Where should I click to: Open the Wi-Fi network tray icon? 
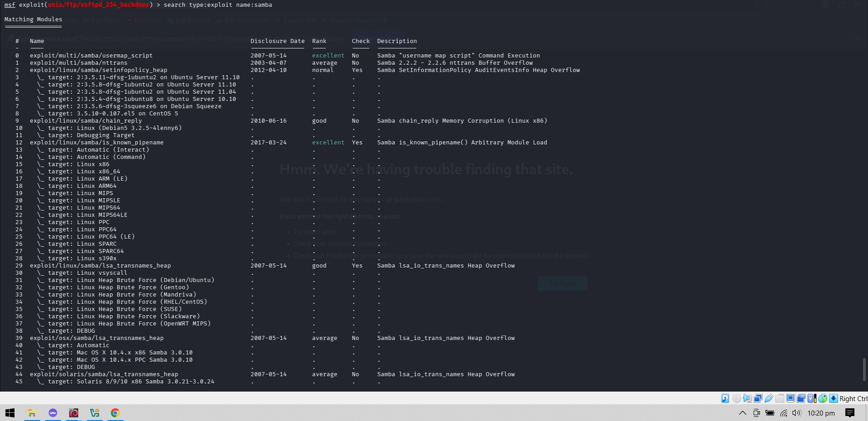[783, 413]
